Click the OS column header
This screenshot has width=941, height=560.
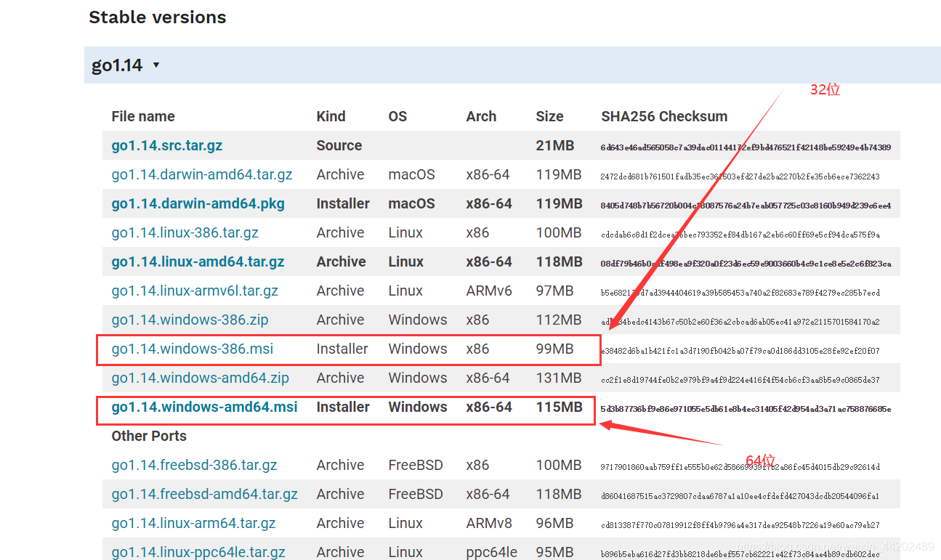point(397,116)
